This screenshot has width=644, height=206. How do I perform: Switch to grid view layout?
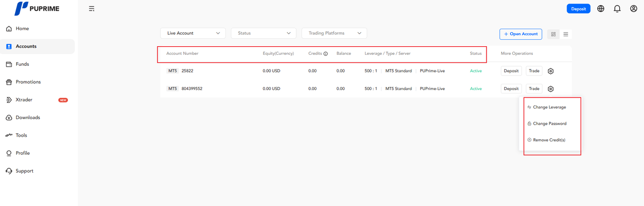(x=553, y=34)
